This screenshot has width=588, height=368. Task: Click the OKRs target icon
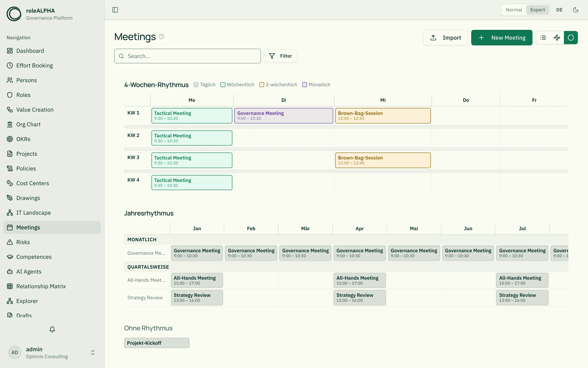(10, 139)
